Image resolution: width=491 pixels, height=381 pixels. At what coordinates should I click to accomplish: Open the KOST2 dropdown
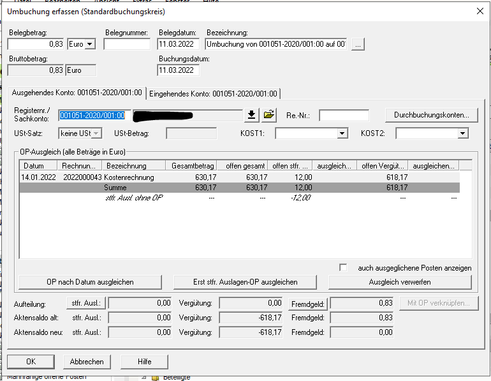pos(462,133)
